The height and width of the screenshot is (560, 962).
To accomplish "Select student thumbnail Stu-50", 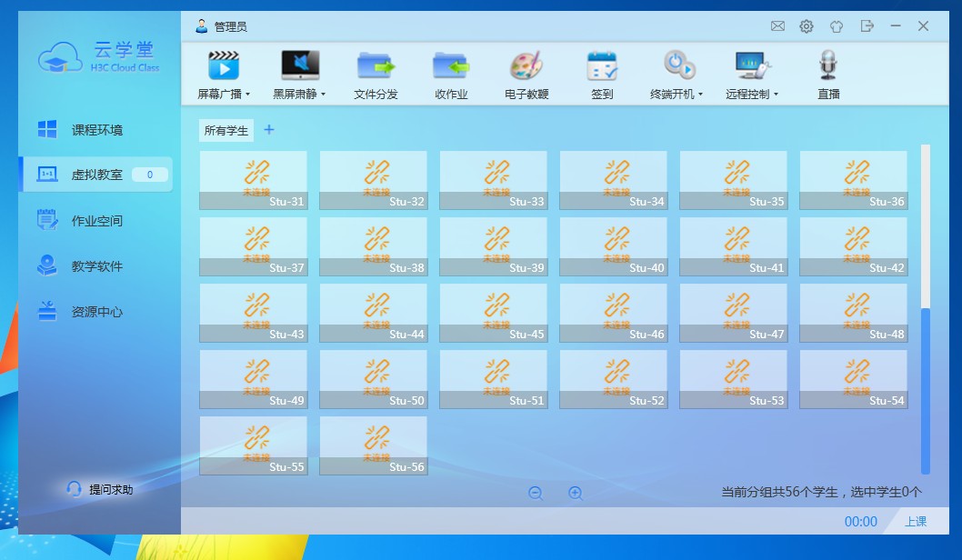I will (x=373, y=379).
